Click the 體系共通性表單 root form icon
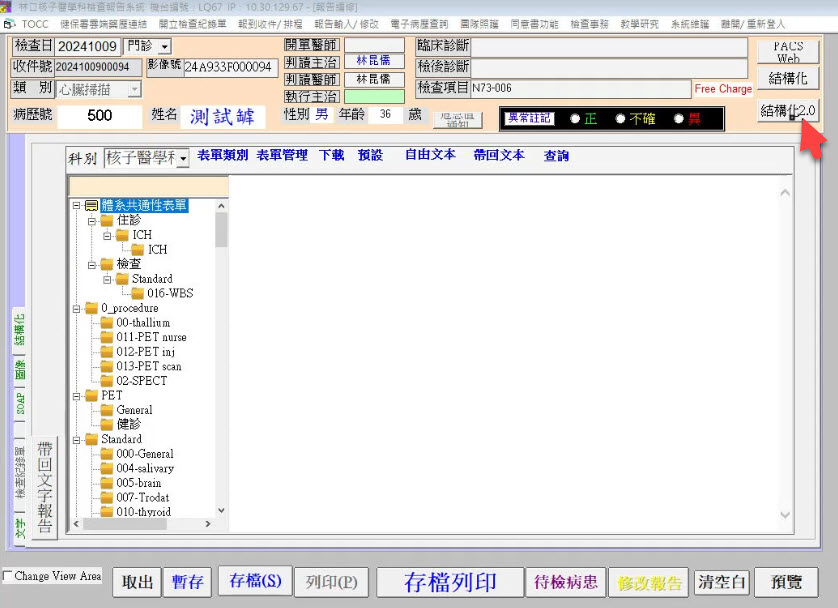The image size is (838, 608). pyautogui.click(x=91, y=206)
